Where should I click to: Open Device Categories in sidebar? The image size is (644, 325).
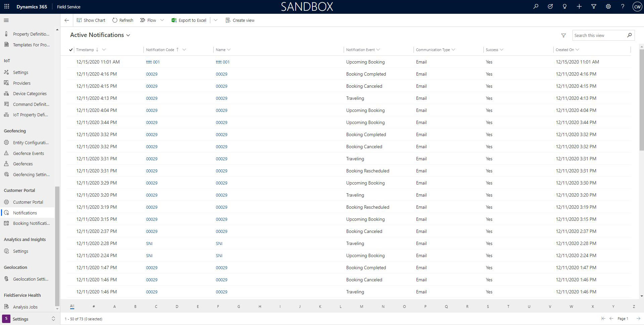coord(30,94)
